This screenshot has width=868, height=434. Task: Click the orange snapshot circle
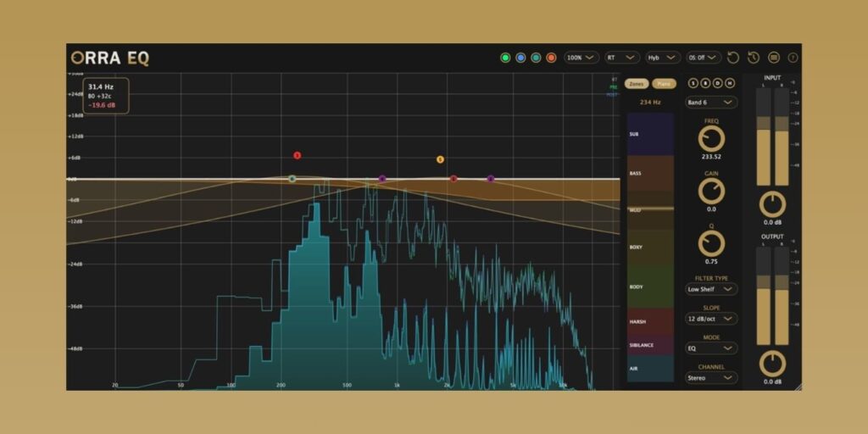[551, 58]
